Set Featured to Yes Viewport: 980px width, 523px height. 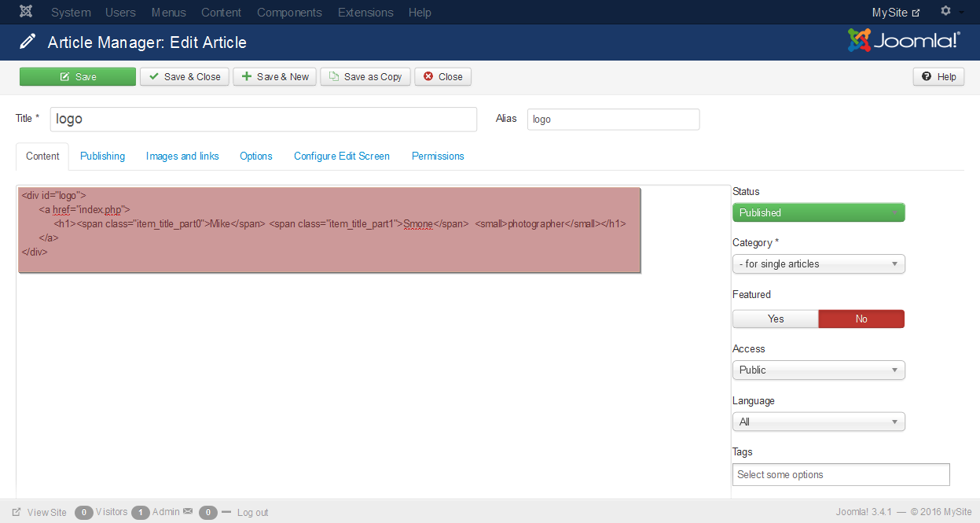(775, 319)
